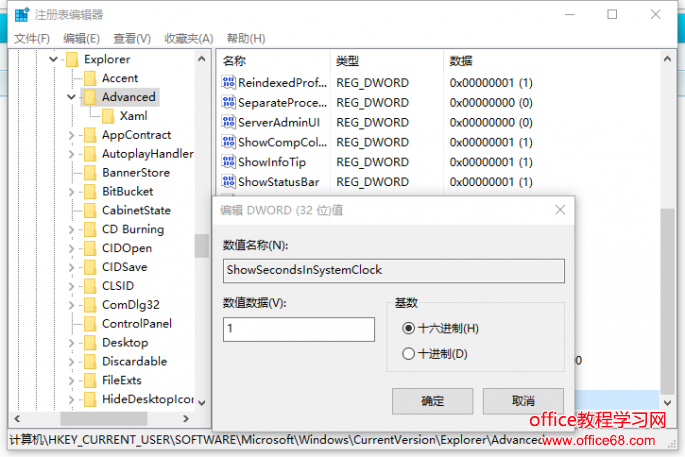
Task: Click the BitBucket folder icon
Action: click(90, 191)
